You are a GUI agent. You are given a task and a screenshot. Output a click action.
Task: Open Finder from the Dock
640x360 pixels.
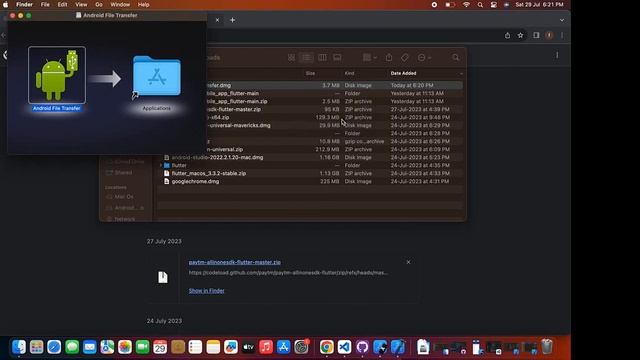coord(19,347)
